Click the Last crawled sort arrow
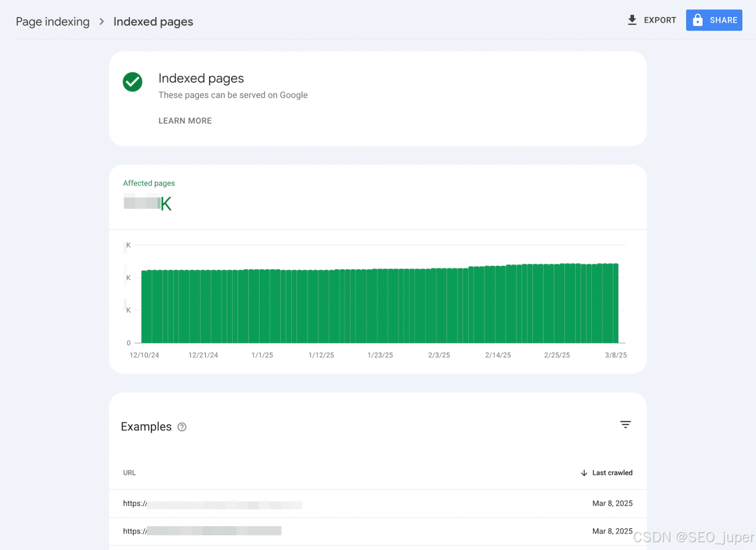This screenshot has height=550, width=756. point(584,473)
